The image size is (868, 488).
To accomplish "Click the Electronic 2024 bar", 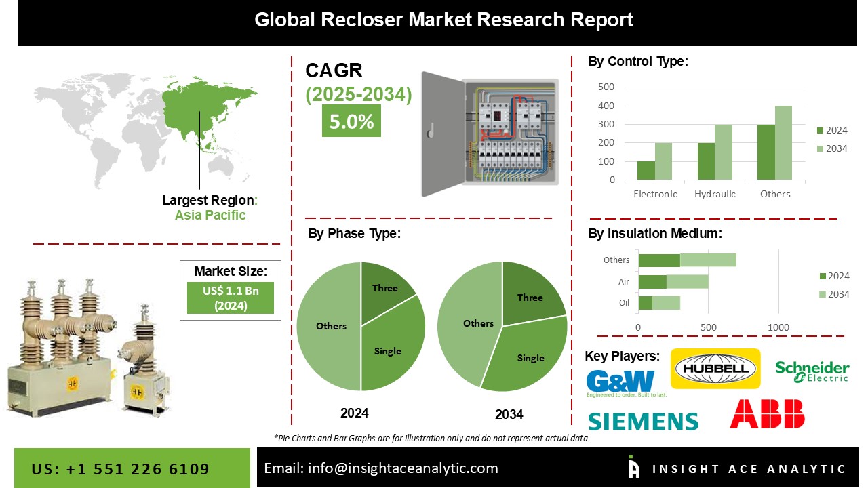I will (646, 171).
